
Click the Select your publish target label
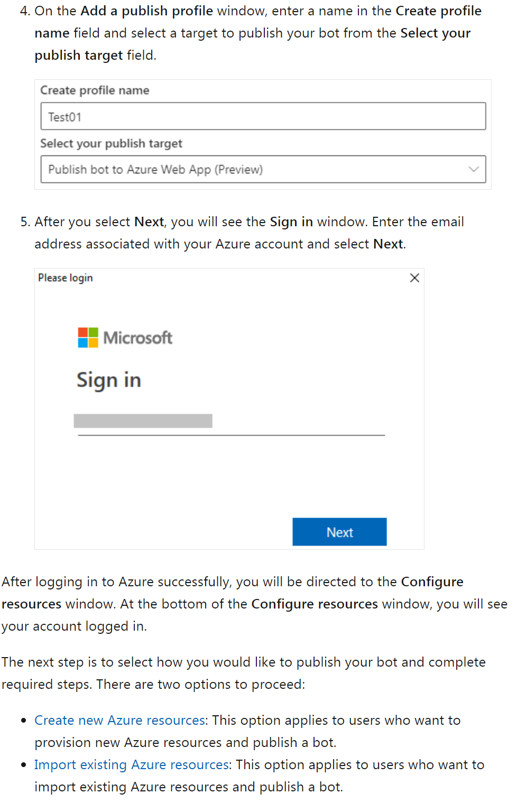(111, 143)
